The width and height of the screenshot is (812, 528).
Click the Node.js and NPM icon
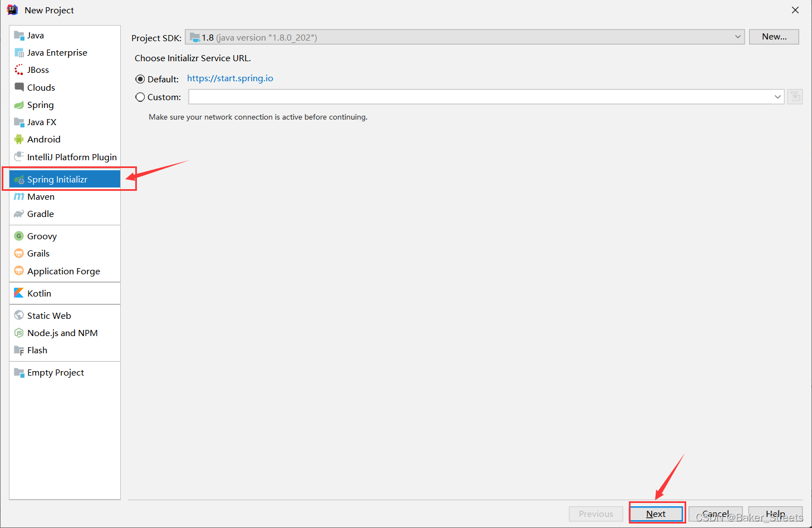[19, 333]
